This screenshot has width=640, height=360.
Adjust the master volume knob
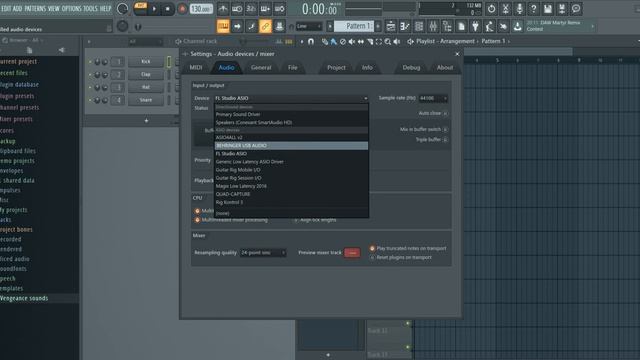point(122,9)
